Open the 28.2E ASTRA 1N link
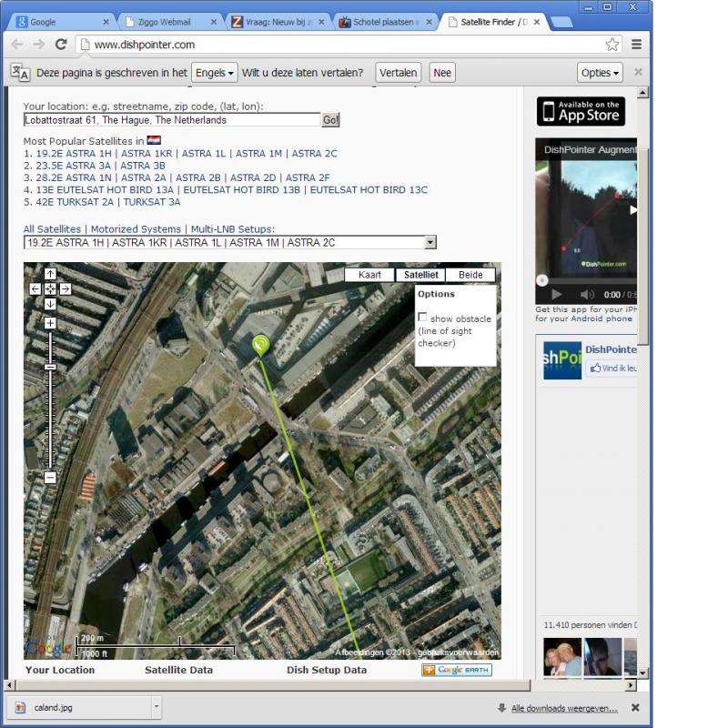The height and width of the screenshot is (728, 728). click(74, 177)
